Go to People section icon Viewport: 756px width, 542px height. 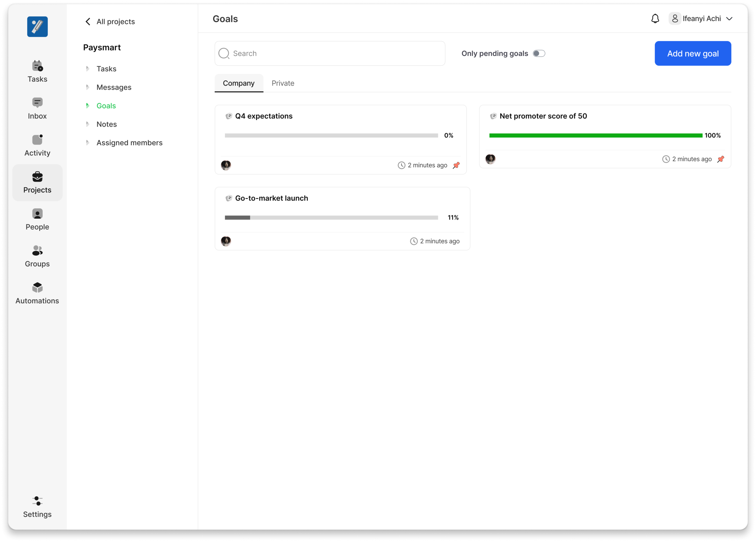(x=37, y=214)
